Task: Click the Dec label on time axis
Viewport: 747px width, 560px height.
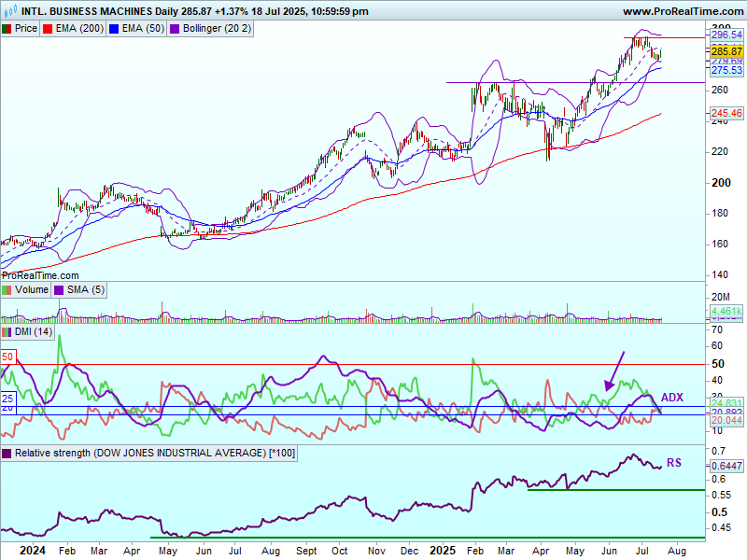Action: [409, 551]
